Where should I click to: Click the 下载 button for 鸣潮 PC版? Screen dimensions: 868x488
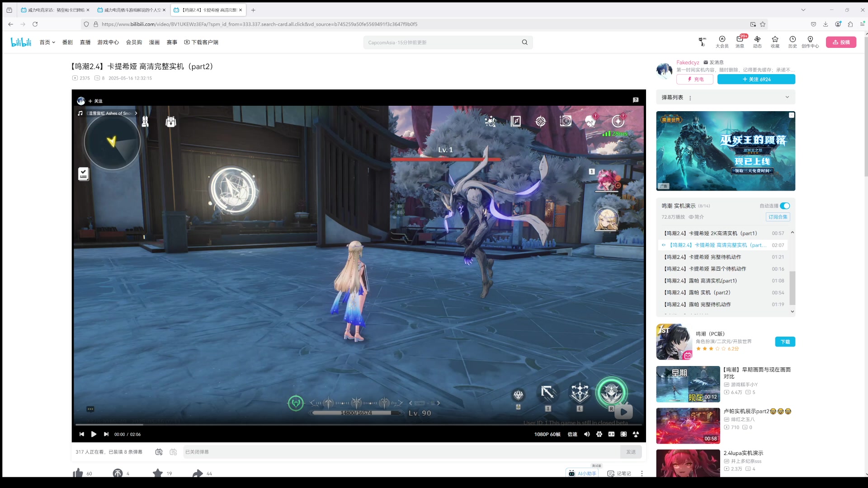785,342
